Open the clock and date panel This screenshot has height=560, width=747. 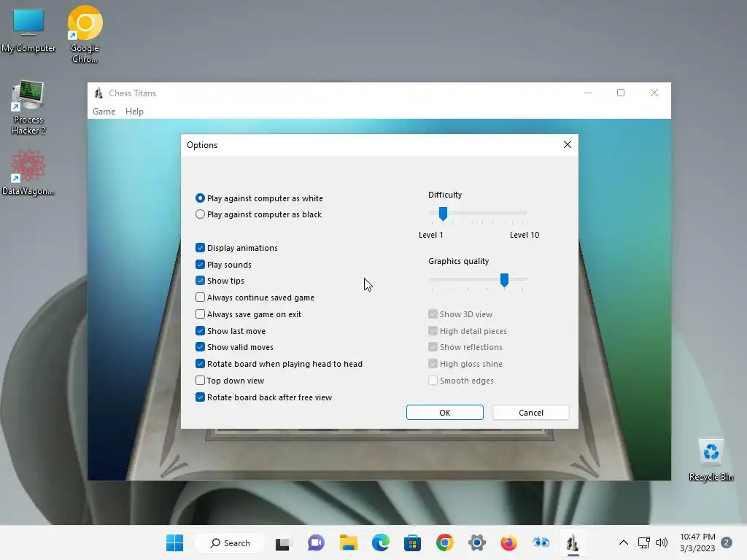coord(697,542)
